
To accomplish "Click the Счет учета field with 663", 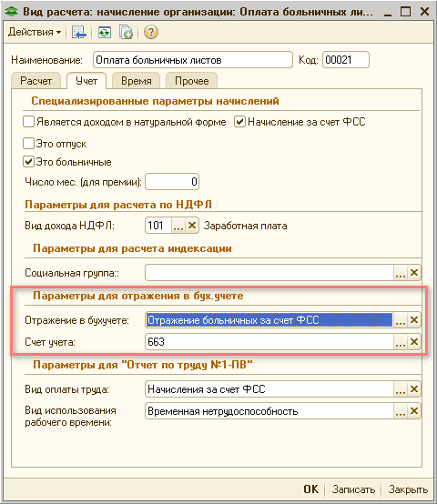I will (269, 342).
